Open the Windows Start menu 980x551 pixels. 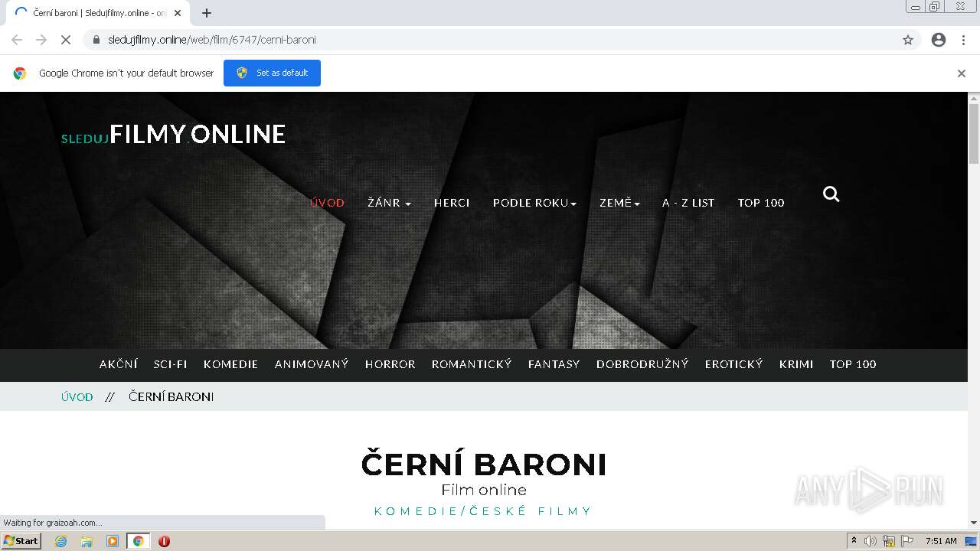[21, 541]
